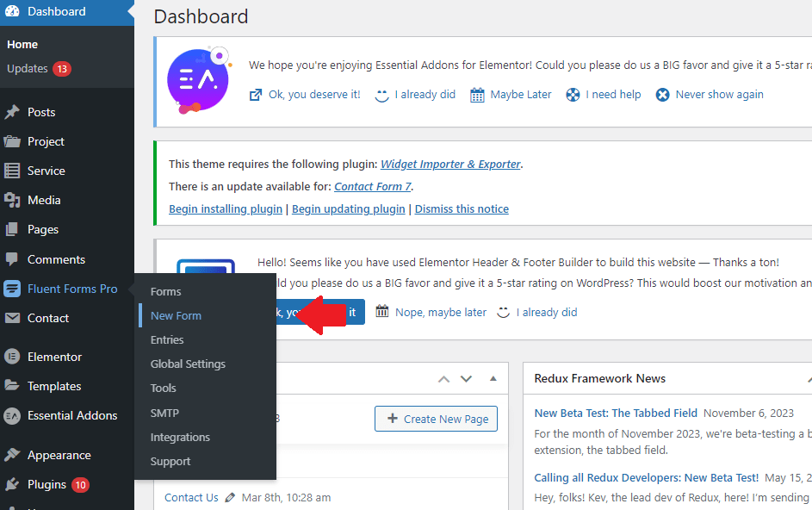Click the calendar icon beside "Nope, maybe later"
The width and height of the screenshot is (812, 510).
pos(382,312)
